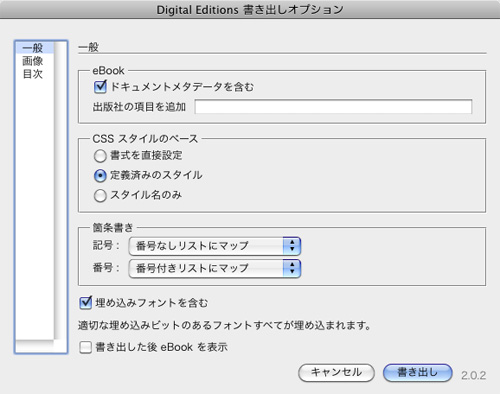
Task: Click the eBook group label
Action: [x=108, y=71]
